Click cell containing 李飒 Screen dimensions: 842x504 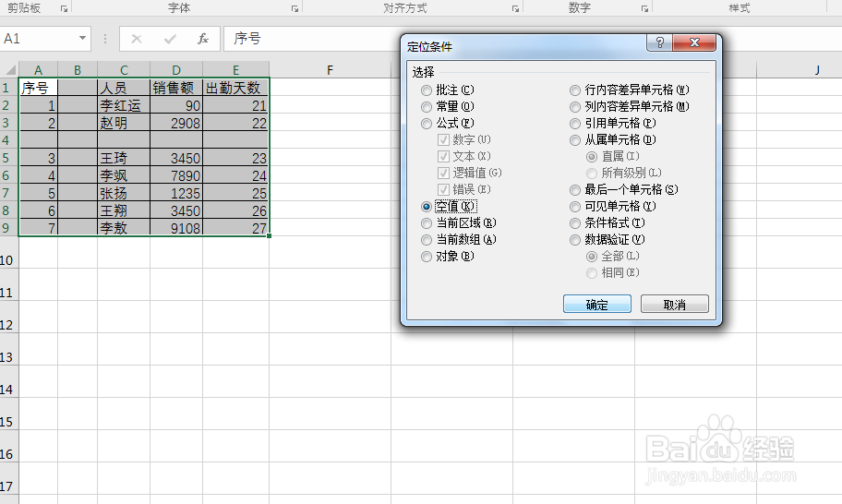tap(124, 175)
